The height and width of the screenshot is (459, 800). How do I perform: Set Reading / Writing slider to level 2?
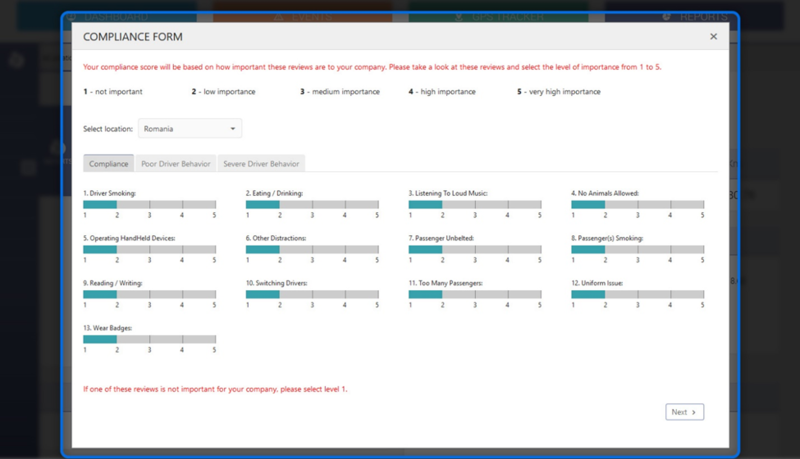[x=117, y=294]
